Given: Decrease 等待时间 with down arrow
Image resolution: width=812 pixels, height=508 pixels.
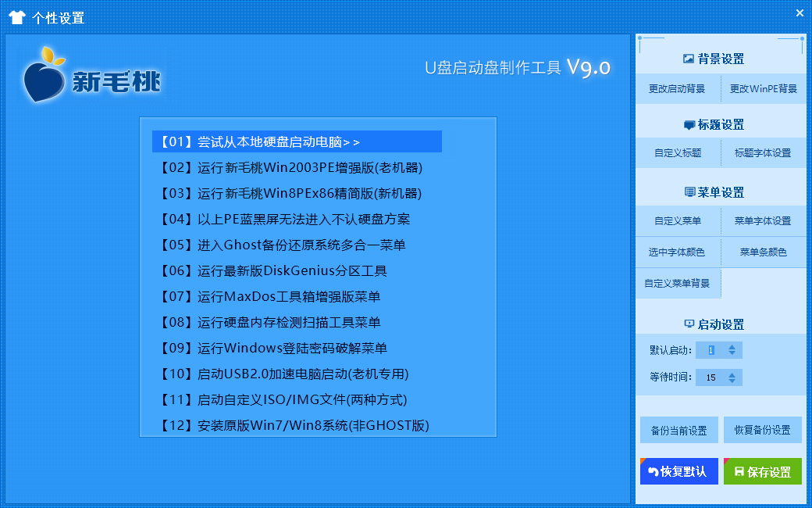Looking at the screenshot, I should pyautogui.click(x=732, y=381).
